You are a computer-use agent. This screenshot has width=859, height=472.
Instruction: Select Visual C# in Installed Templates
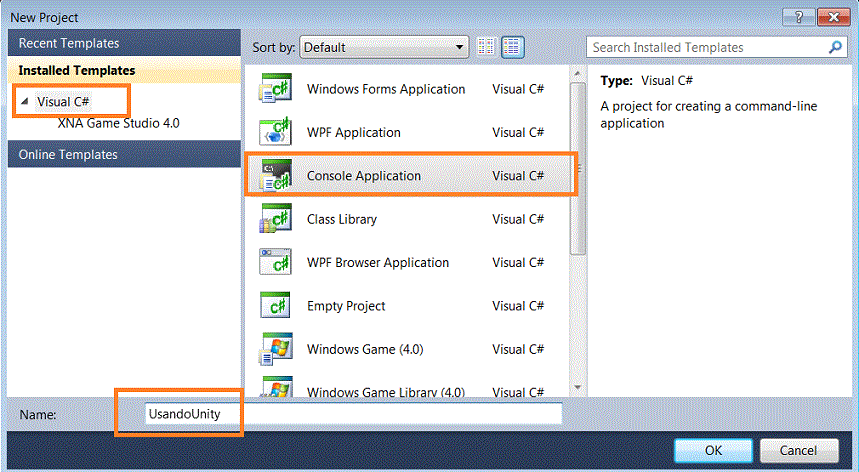click(x=63, y=101)
